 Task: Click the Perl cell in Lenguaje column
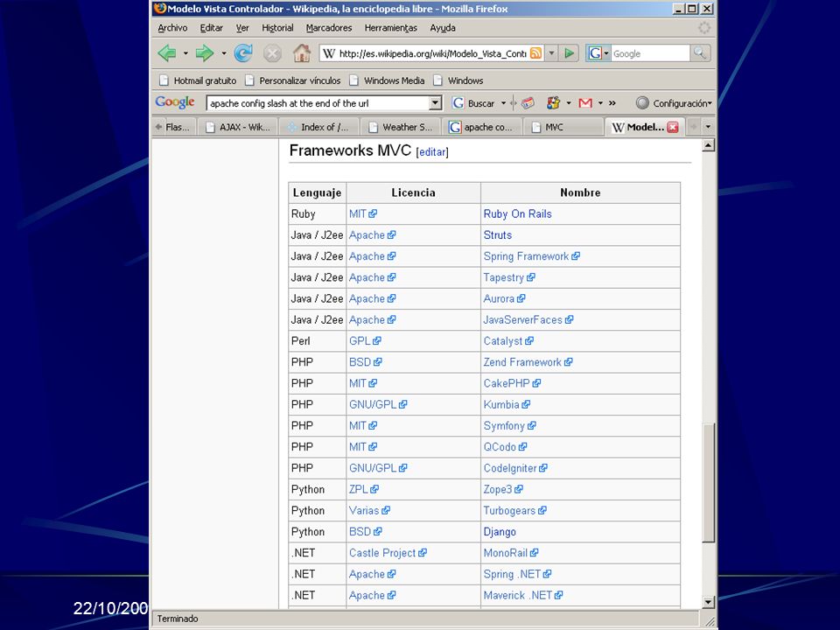point(317,341)
